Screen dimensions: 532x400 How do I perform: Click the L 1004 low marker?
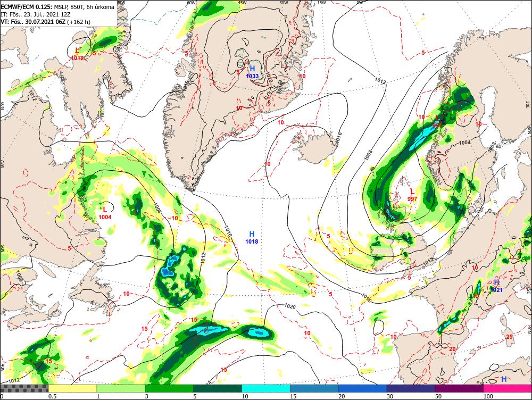pos(105,213)
